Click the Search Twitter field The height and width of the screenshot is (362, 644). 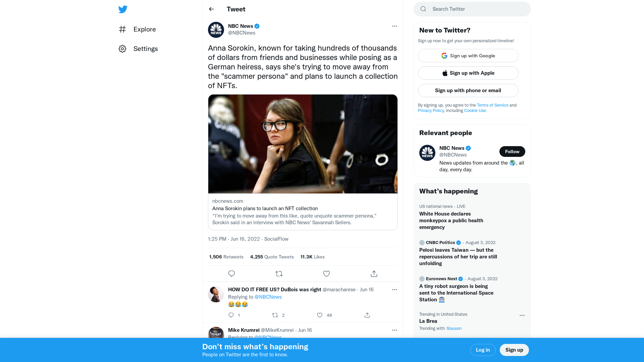(x=476, y=9)
